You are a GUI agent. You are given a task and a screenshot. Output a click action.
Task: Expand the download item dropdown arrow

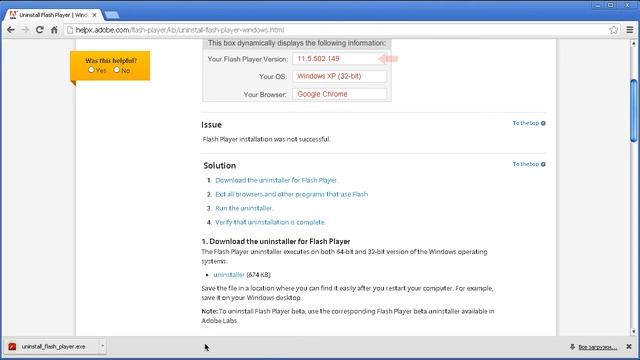102,346
